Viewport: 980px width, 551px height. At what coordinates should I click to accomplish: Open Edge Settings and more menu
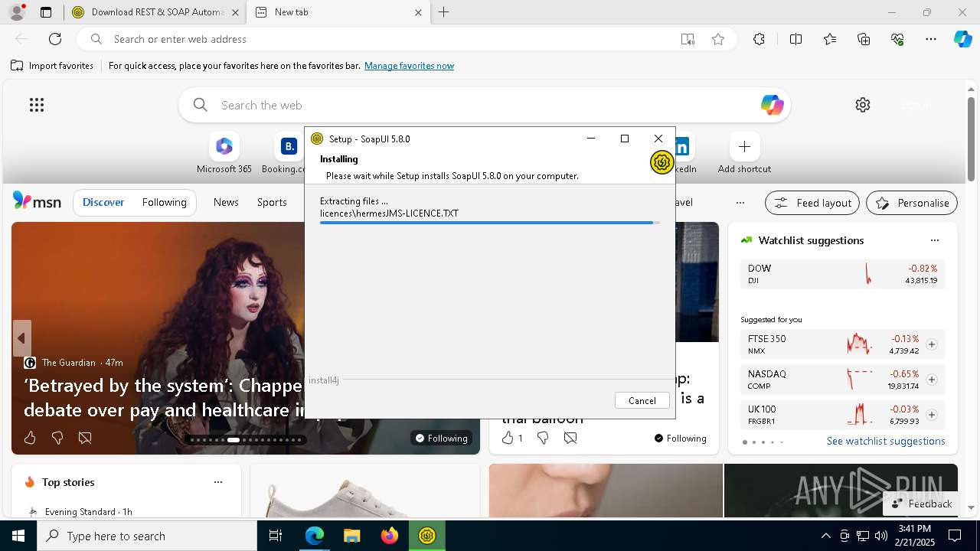(x=931, y=39)
